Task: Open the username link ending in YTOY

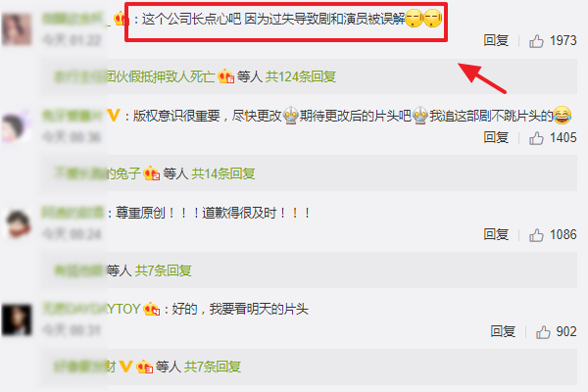Action: tap(91, 309)
